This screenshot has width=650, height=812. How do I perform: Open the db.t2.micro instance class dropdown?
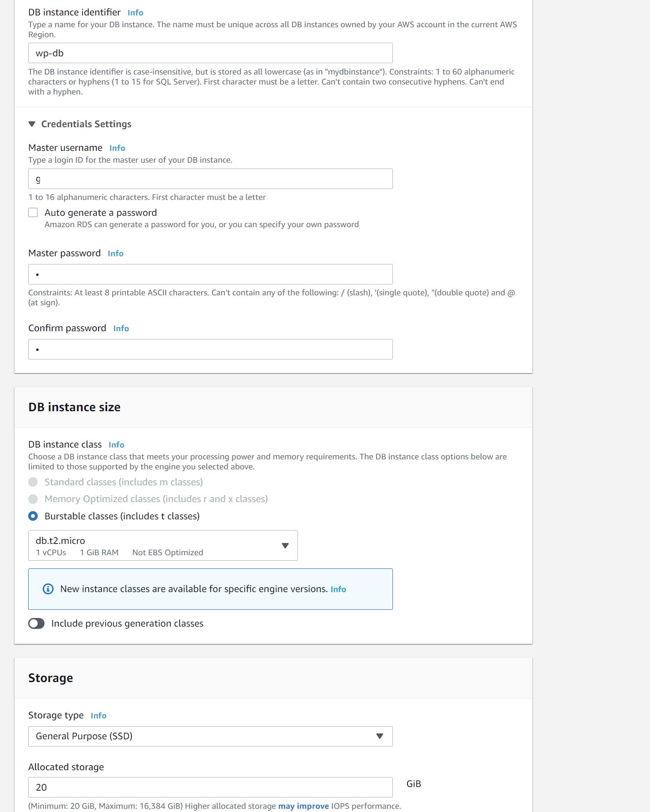[x=163, y=545]
